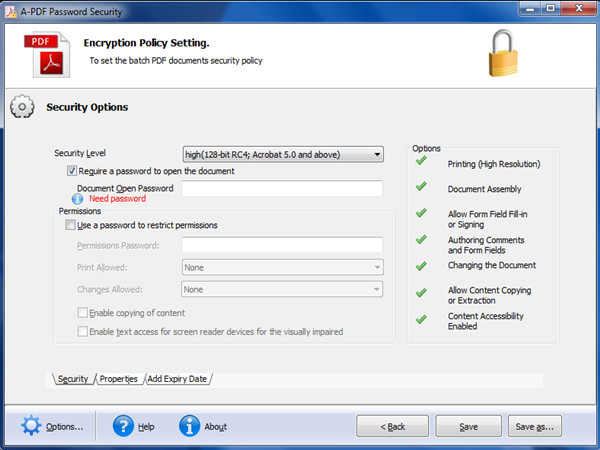Click the Encryption Policy Setting heading
600x450 pixels.
click(x=146, y=43)
